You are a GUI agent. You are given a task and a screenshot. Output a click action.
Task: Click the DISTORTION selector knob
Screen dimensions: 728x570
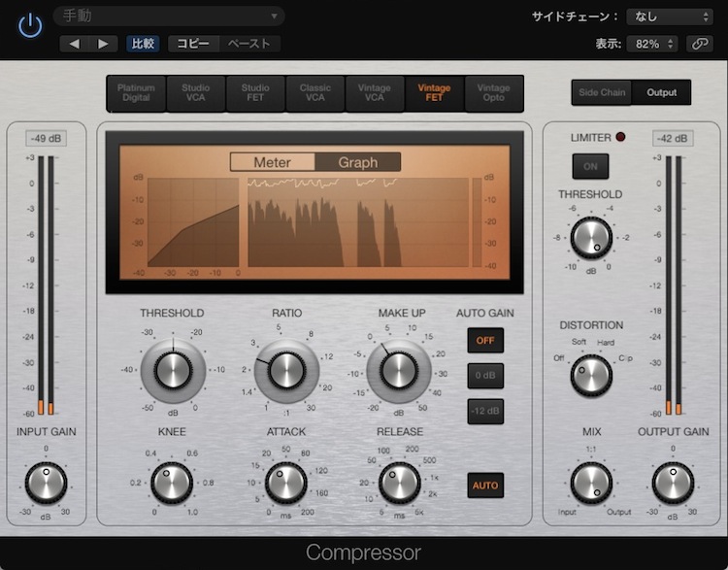pyautogui.click(x=591, y=376)
